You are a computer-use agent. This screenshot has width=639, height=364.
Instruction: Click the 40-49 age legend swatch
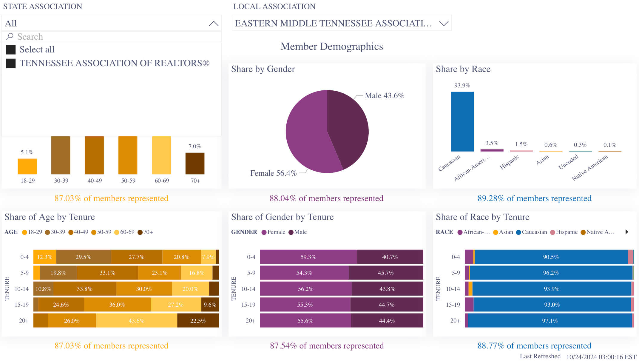(x=71, y=232)
